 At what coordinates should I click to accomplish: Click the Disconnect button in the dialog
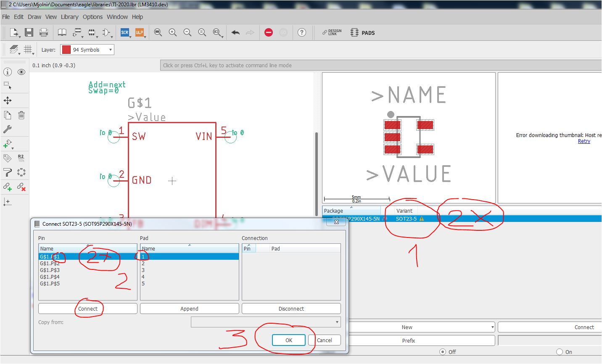point(291,309)
